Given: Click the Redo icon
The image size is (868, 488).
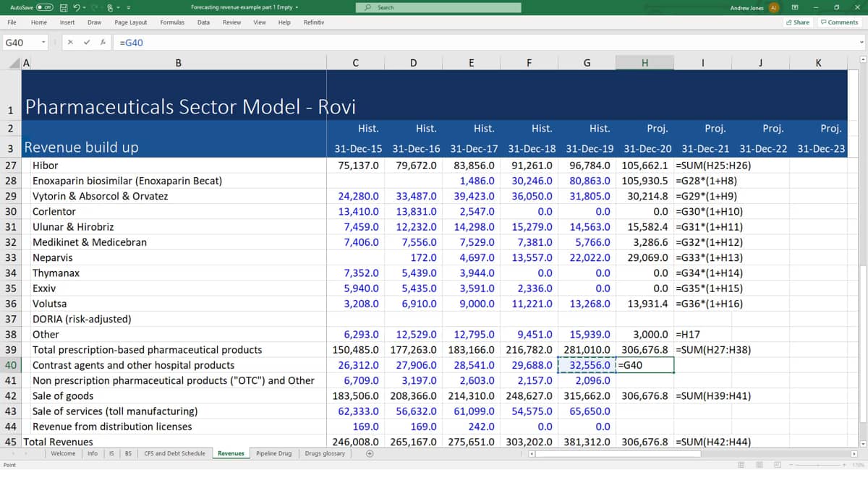Looking at the screenshot, I should pyautogui.click(x=94, y=7).
